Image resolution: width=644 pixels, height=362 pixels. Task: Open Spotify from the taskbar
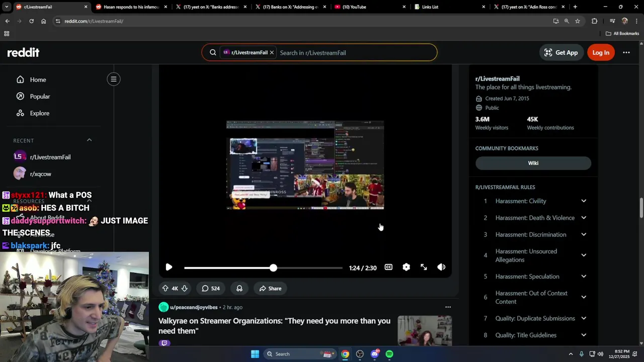(389, 354)
